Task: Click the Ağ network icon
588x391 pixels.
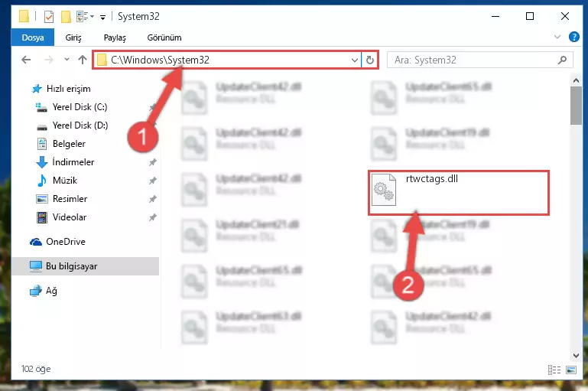Action: tap(36, 291)
